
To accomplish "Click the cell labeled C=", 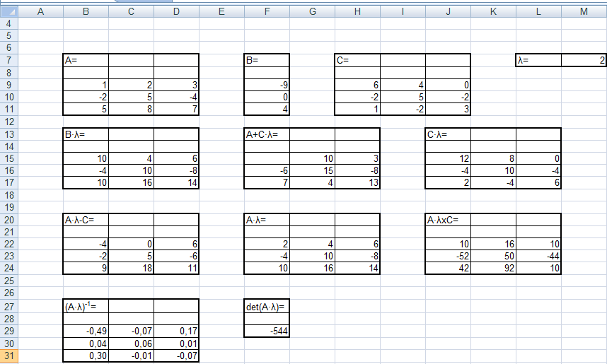I will point(358,60).
